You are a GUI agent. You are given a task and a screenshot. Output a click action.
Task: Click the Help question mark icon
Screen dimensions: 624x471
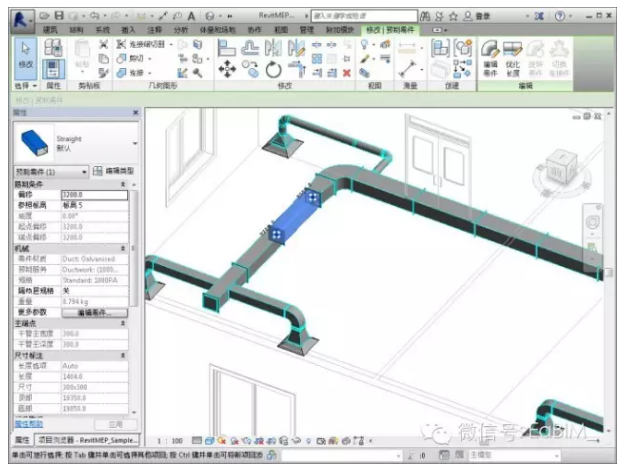click(x=560, y=16)
